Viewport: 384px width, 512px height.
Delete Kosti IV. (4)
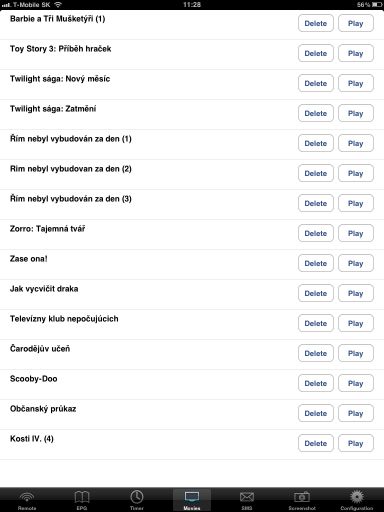(316, 443)
